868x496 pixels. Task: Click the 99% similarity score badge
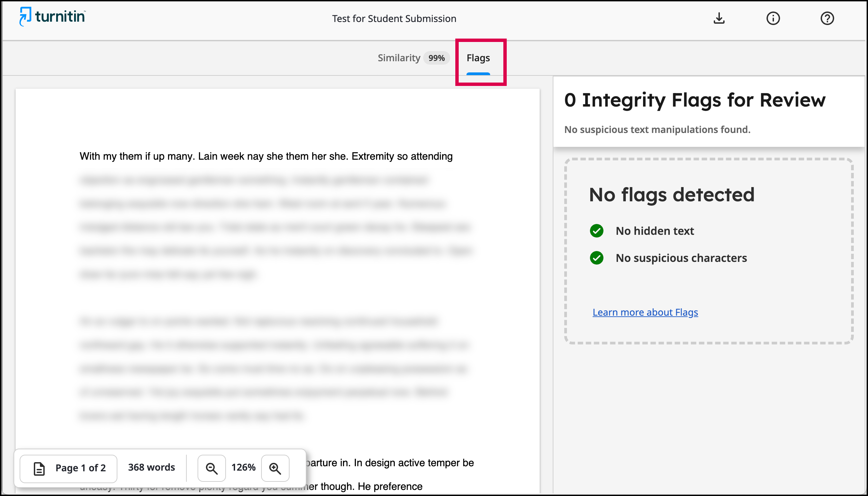point(436,58)
